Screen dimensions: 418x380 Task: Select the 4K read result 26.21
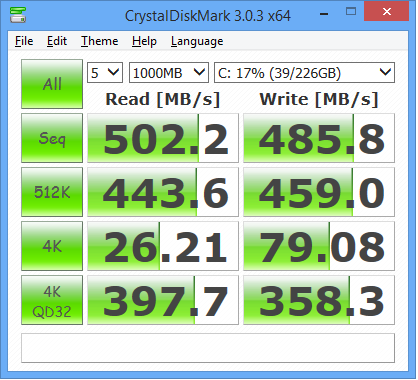[163, 246]
